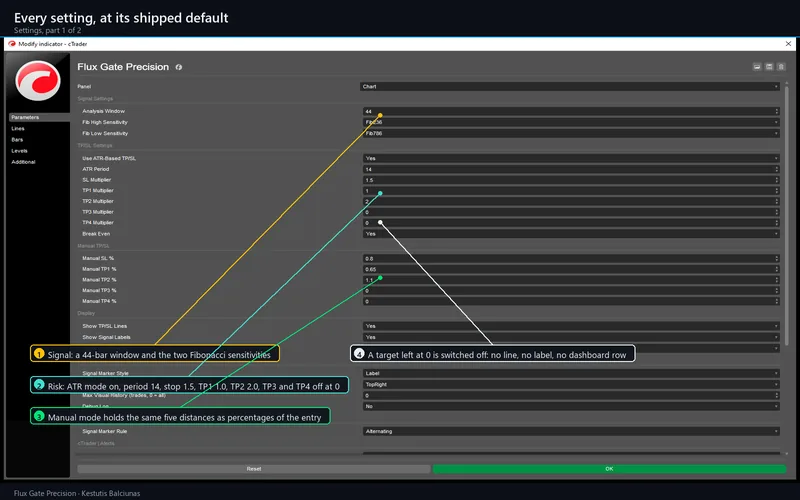Screen dimensions: 800x500
Task: Click the Flux Gate Precision title text
Action: pyautogui.click(x=123, y=67)
